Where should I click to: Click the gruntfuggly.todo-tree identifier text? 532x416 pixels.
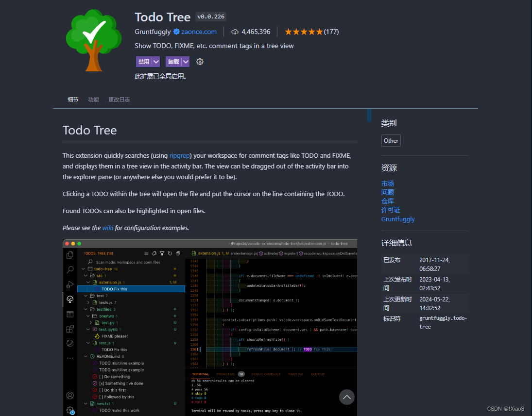pos(443,322)
